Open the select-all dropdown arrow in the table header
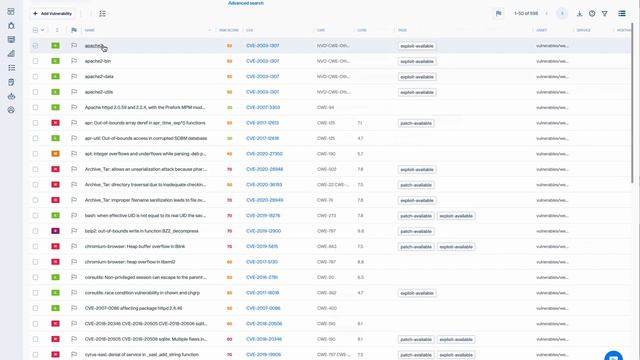640x360 pixels. pos(42,30)
